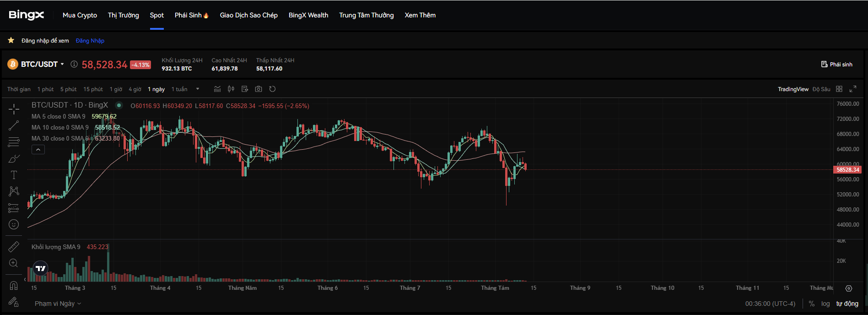Select the 5 phút timeframe
This screenshot has width=868, height=315.
pyautogui.click(x=68, y=89)
